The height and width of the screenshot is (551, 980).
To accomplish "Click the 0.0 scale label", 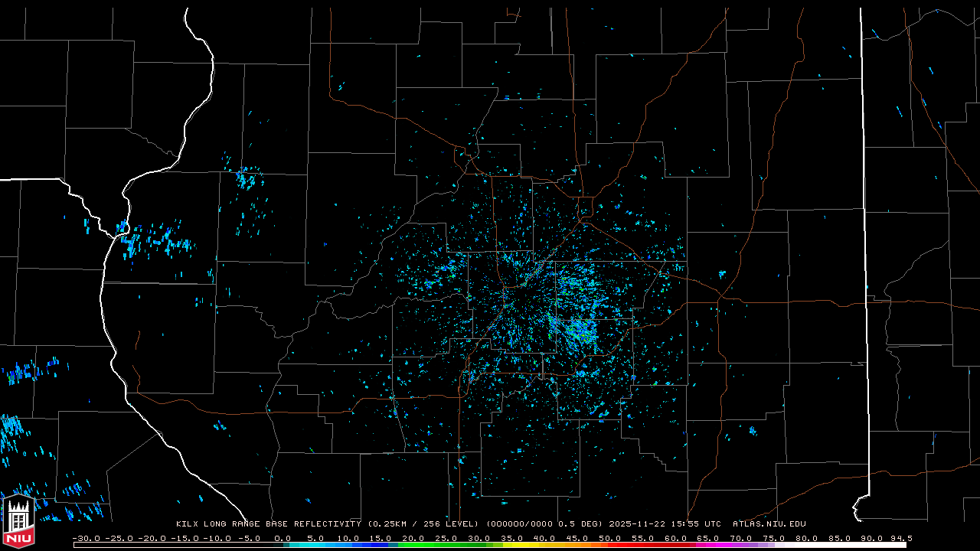I will tap(283, 538).
